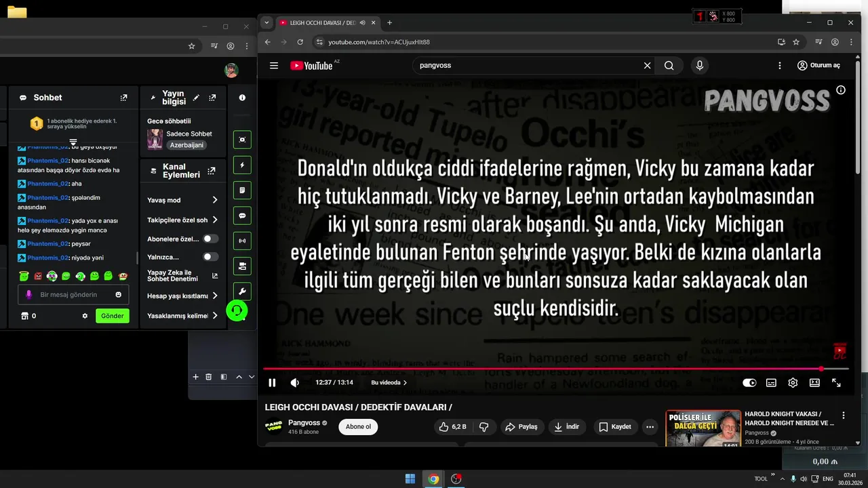Mute the YouTube video volume
The width and height of the screenshot is (868, 488).
[294, 383]
